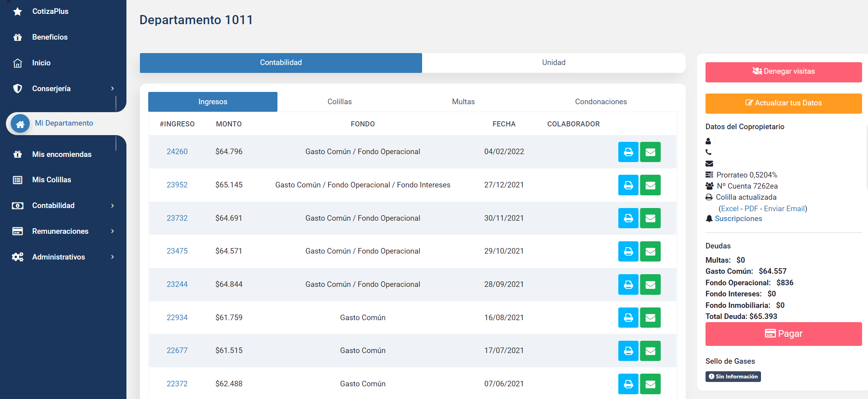The width and height of the screenshot is (868, 399).
Task: Click the Beneficios gift icon
Action: pyautogui.click(x=17, y=37)
